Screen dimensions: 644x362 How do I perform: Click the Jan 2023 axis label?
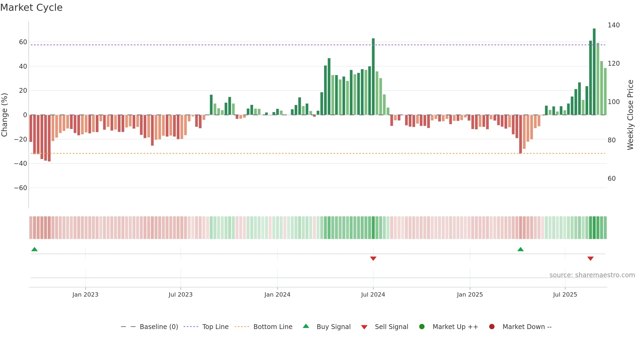(x=85, y=294)
